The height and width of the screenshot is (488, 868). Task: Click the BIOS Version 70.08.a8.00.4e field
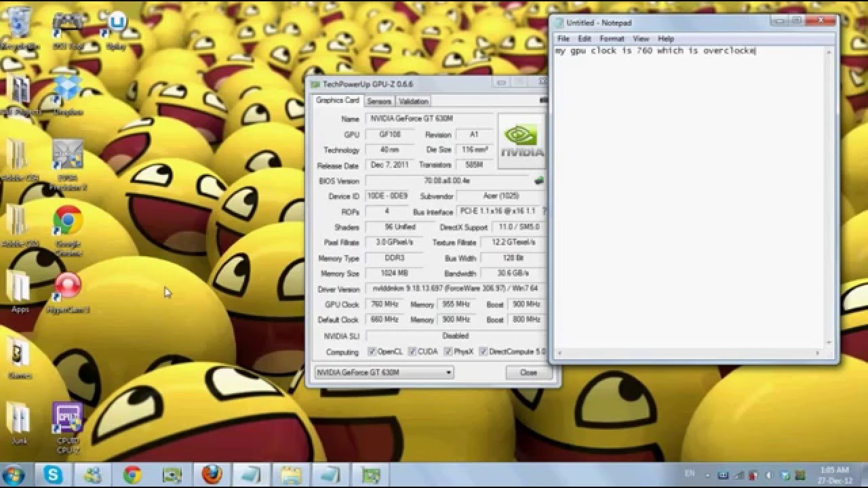pyautogui.click(x=448, y=181)
